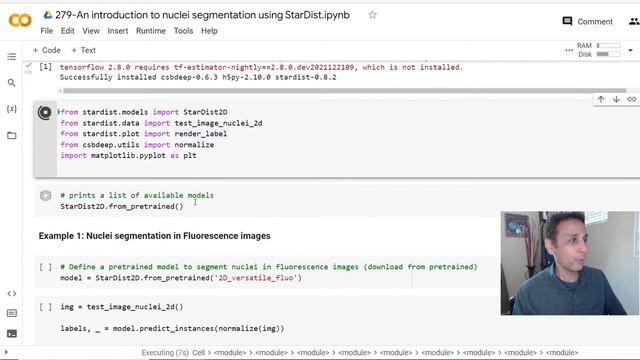Open the Edit menu
Screen dimensions: 640x360
tap(67, 31)
